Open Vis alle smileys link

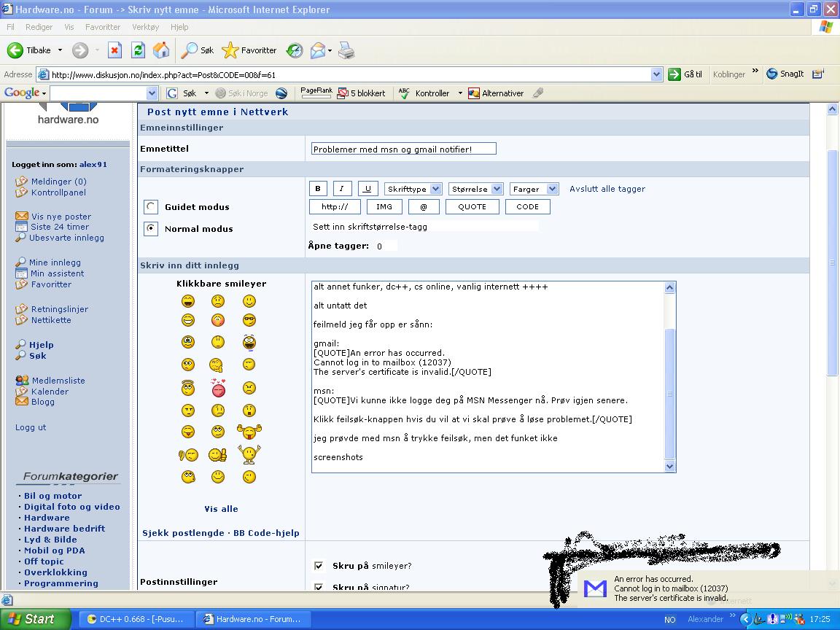pos(221,509)
